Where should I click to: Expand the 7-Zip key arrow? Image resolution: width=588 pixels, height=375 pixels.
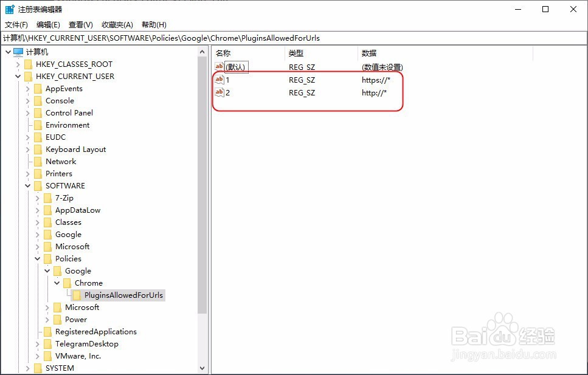coord(37,198)
